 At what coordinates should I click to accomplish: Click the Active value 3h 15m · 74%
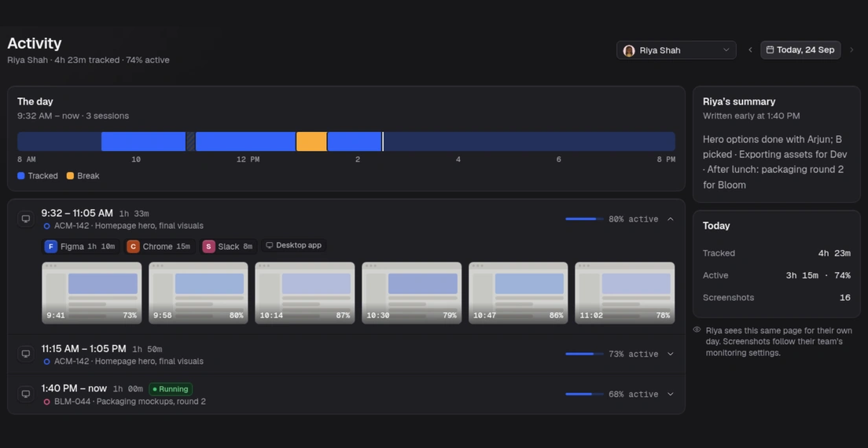[818, 275]
